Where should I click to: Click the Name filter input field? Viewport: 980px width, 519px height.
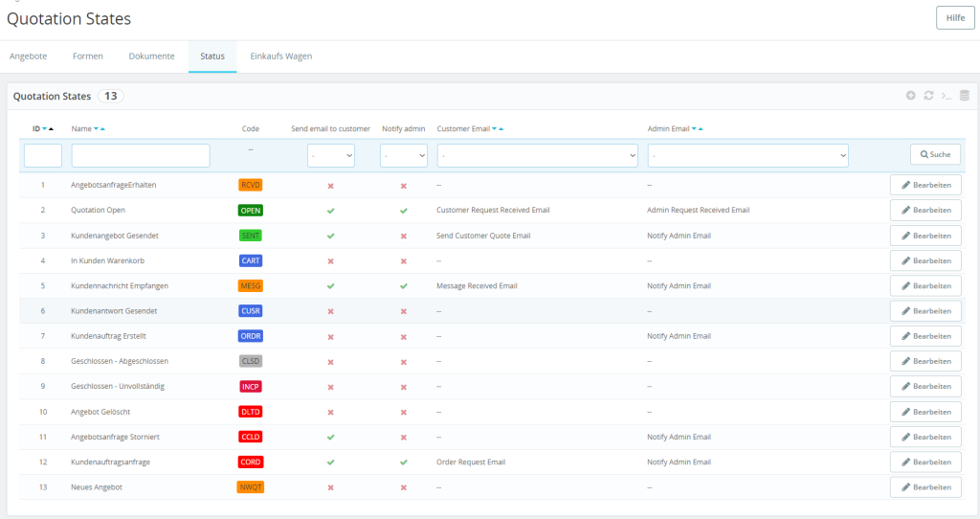pyautogui.click(x=141, y=156)
